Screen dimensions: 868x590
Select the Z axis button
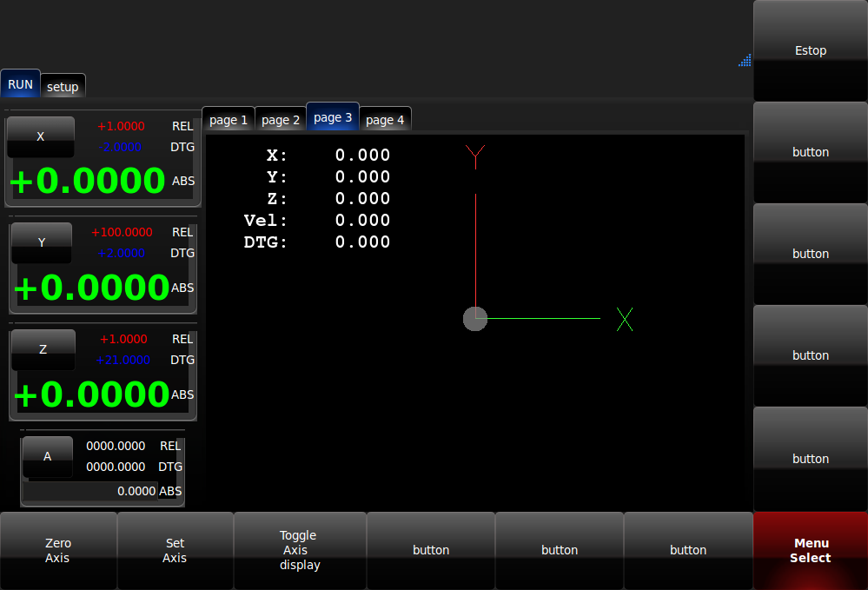click(x=43, y=349)
